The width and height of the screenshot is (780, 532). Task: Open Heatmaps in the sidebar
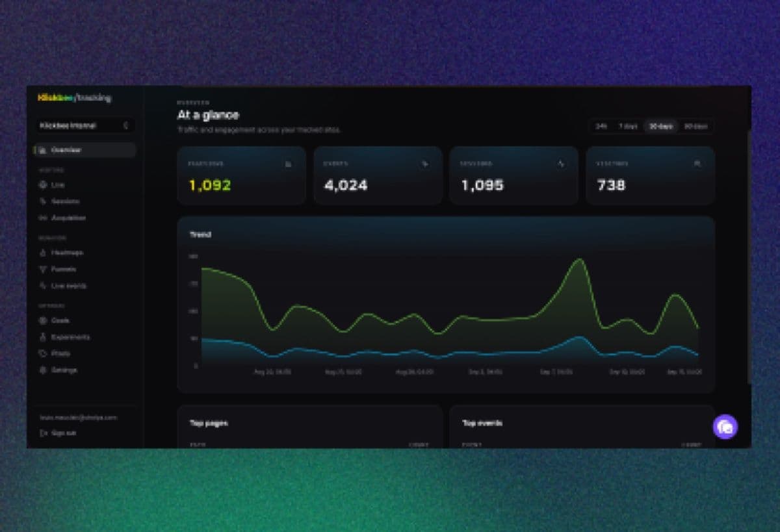point(67,252)
